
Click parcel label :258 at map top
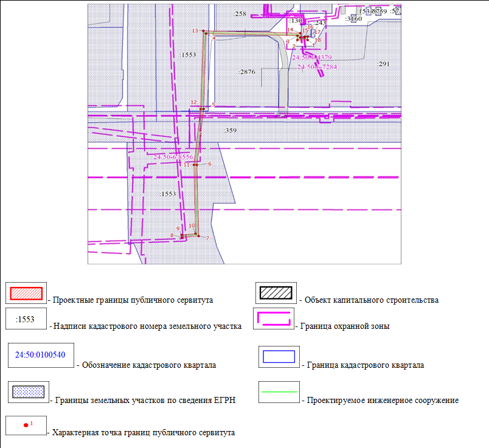coord(240,14)
